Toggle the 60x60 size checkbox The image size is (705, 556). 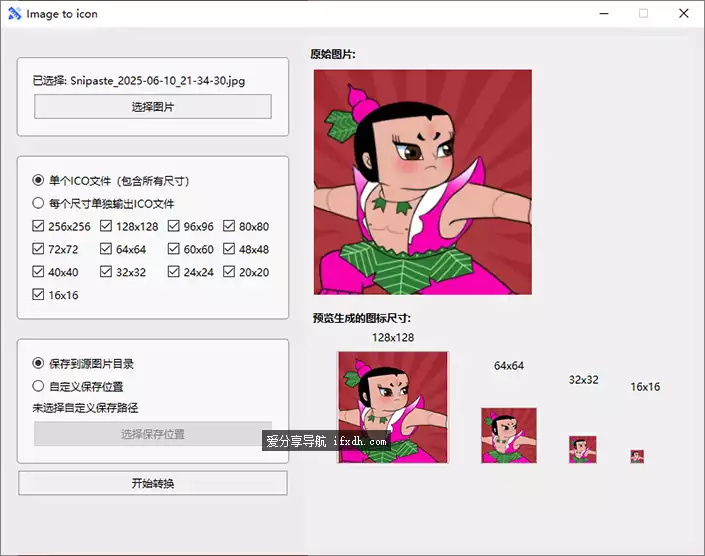pos(174,249)
